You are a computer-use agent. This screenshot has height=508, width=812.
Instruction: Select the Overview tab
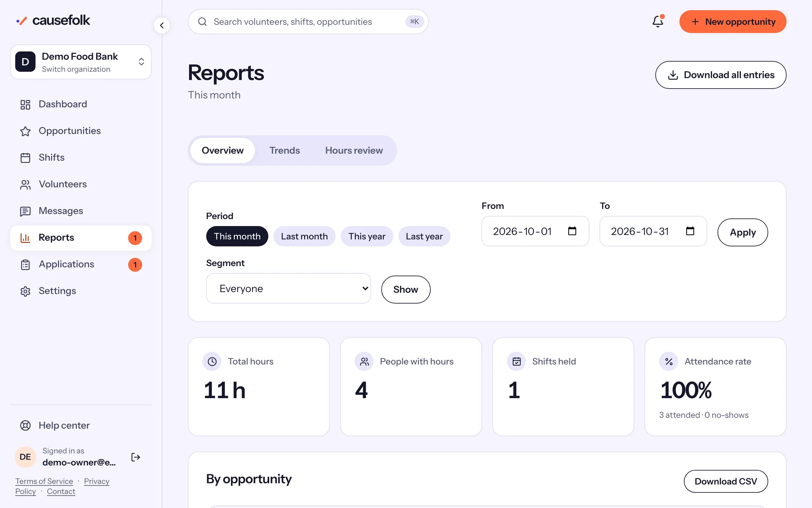tap(222, 150)
